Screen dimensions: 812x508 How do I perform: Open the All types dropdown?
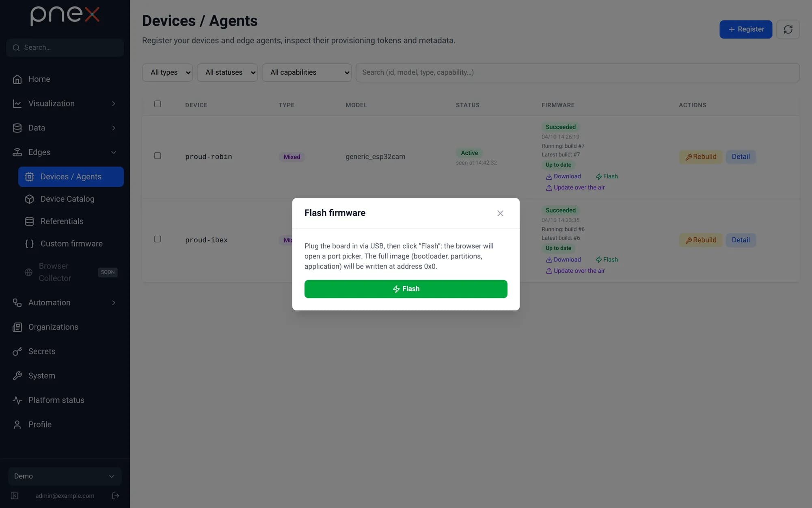(167, 72)
